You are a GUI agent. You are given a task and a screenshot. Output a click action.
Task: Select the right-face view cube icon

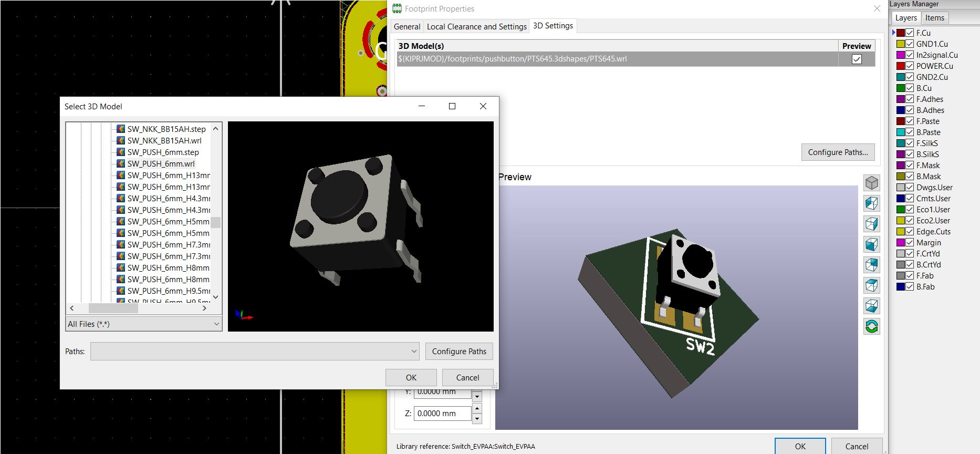tap(871, 224)
